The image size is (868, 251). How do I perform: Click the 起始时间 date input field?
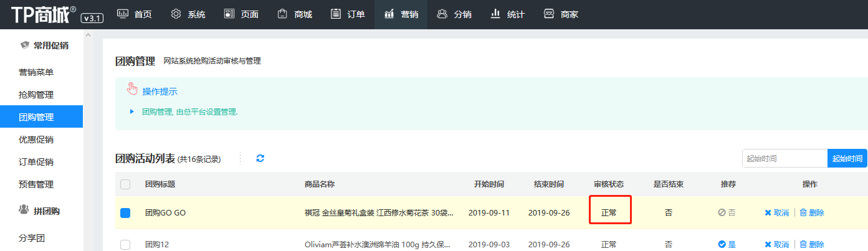point(785,158)
